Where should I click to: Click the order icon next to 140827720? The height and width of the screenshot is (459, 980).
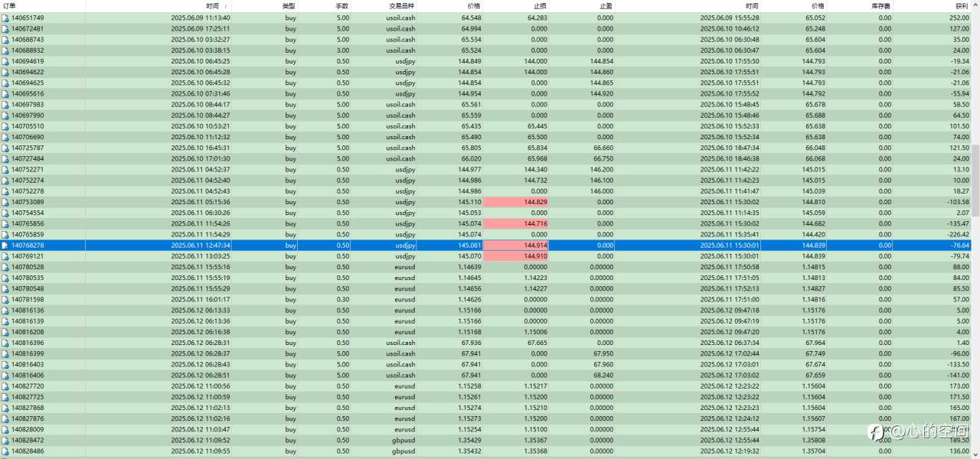(x=5, y=386)
